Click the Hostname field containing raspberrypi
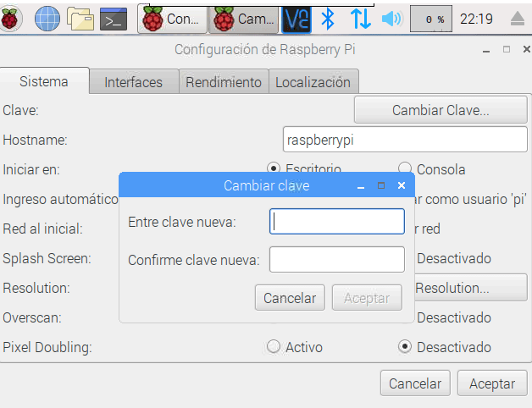Image resolution: width=532 pixels, height=408 pixels. point(405,140)
